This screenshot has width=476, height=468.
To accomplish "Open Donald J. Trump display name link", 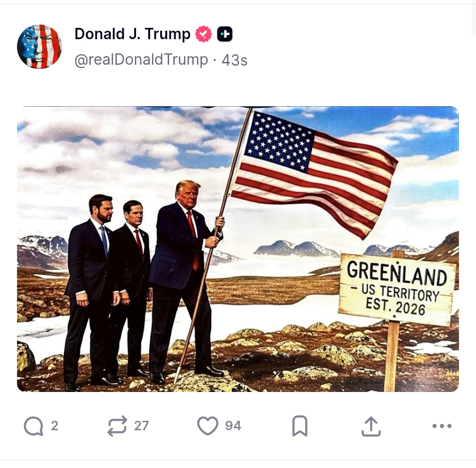I will pos(132,34).
